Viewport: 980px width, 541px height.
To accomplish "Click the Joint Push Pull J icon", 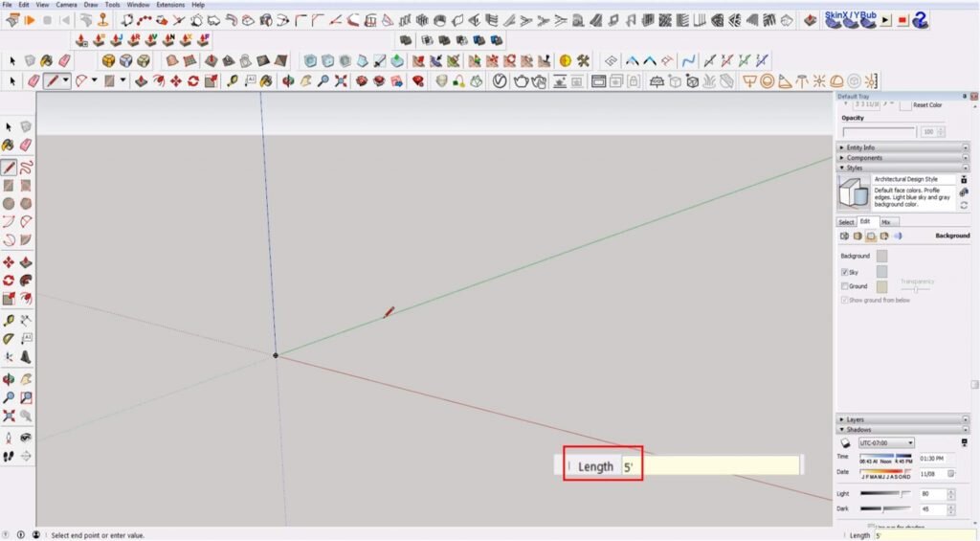I will [x=116, y=40].
